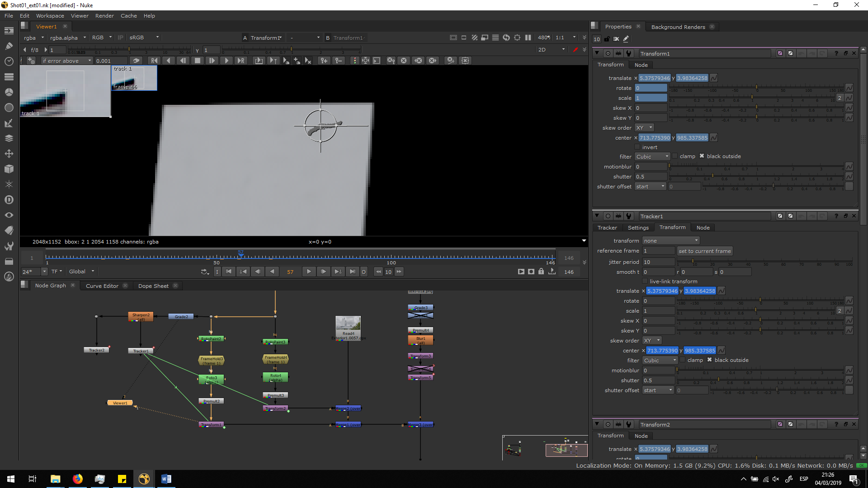Image resolution: width=868 pixels, height=488 pixels.
Task: Open the Transform tools move icon
Action: click(x=9, y=154)
